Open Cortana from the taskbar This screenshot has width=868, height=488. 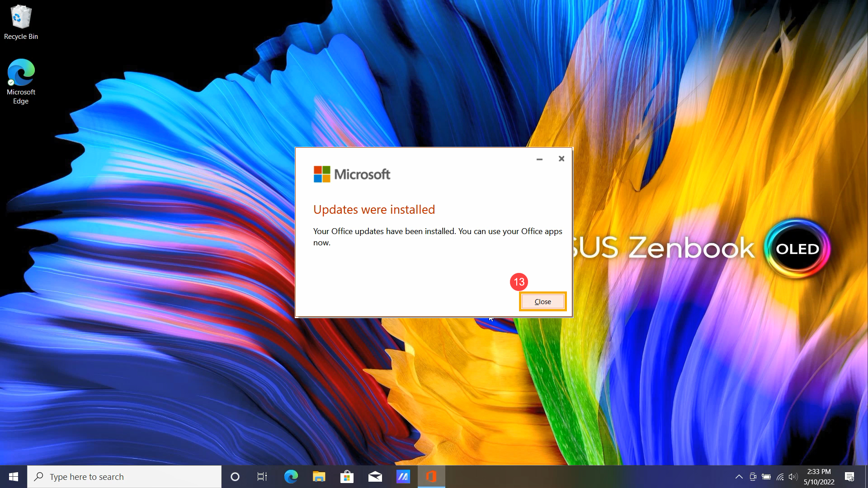click(235, 477)
